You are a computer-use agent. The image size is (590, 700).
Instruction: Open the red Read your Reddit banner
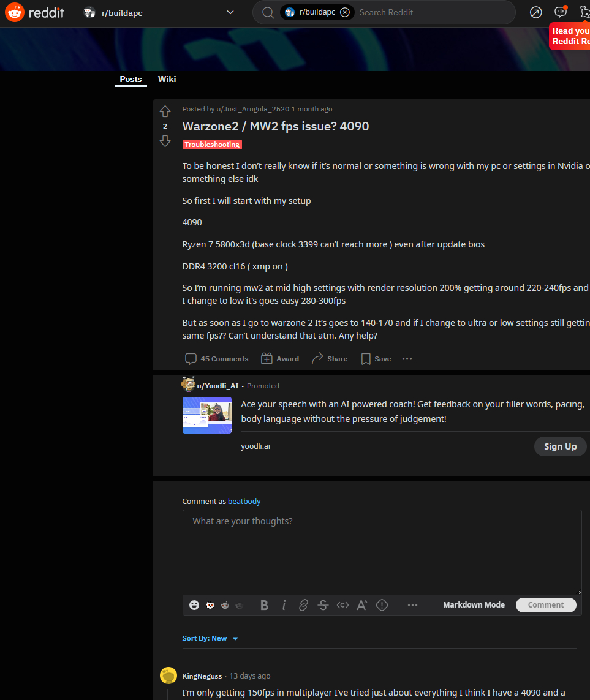tap(570, 36)
